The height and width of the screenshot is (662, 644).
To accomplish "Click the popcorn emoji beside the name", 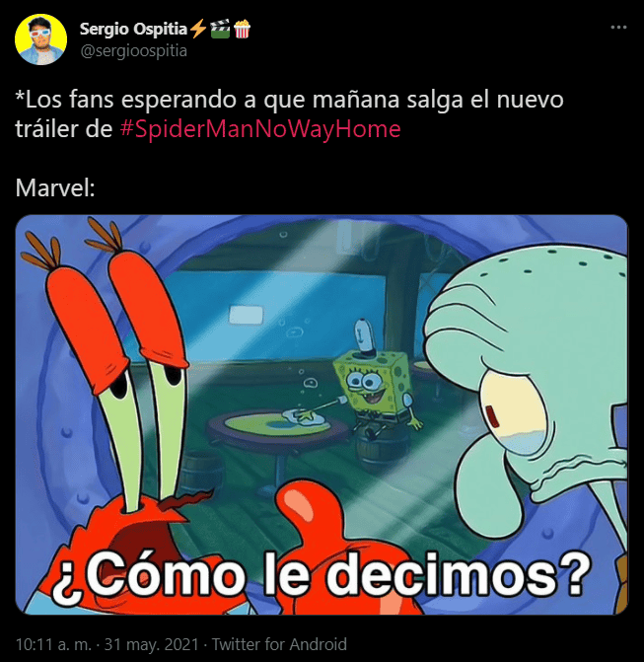I will click(242, 29).
